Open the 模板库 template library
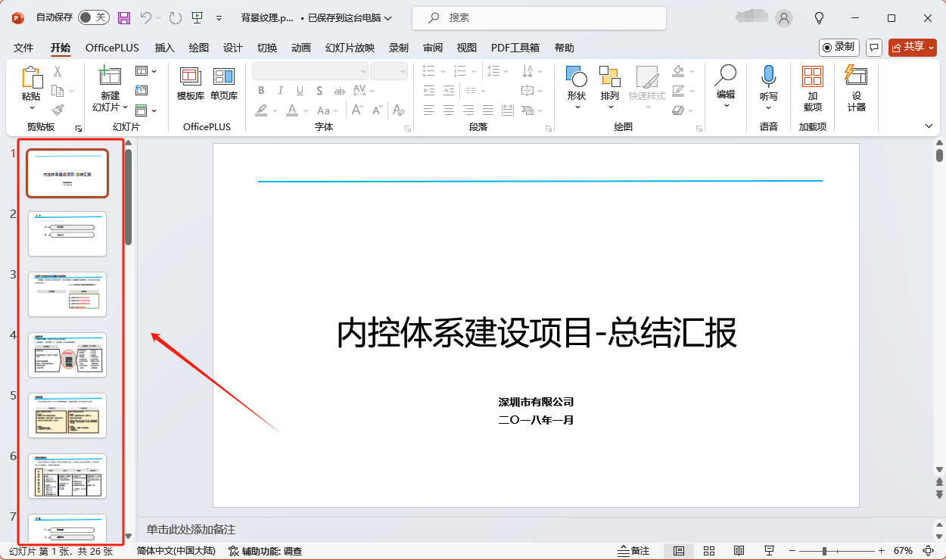Viewport: 946px width, 560px height. [190, 84]
